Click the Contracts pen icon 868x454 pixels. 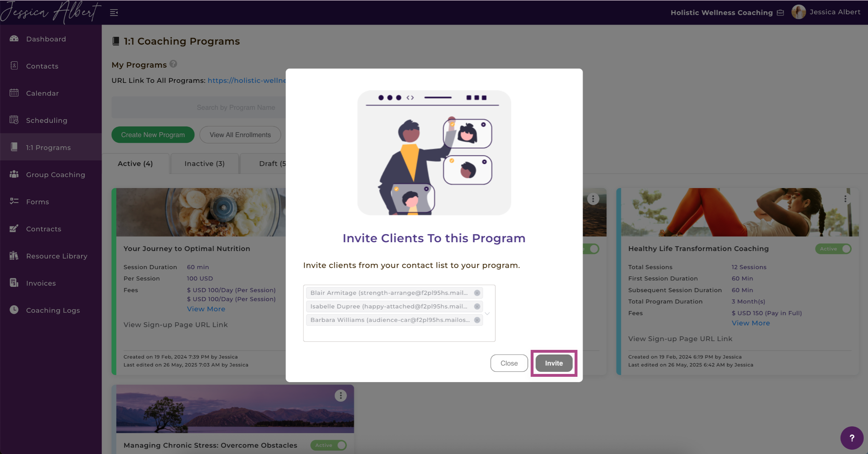point(14,228)
